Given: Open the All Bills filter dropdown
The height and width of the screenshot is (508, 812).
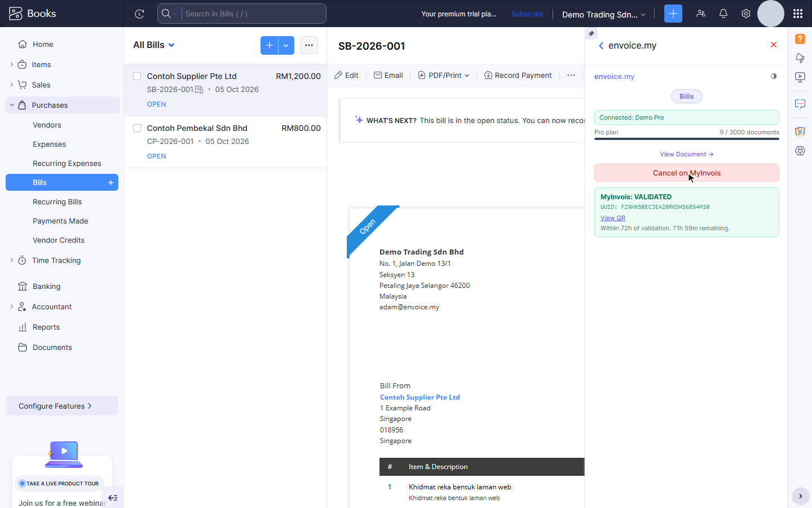Looking at the screenshot, I should tap(154, 45).
